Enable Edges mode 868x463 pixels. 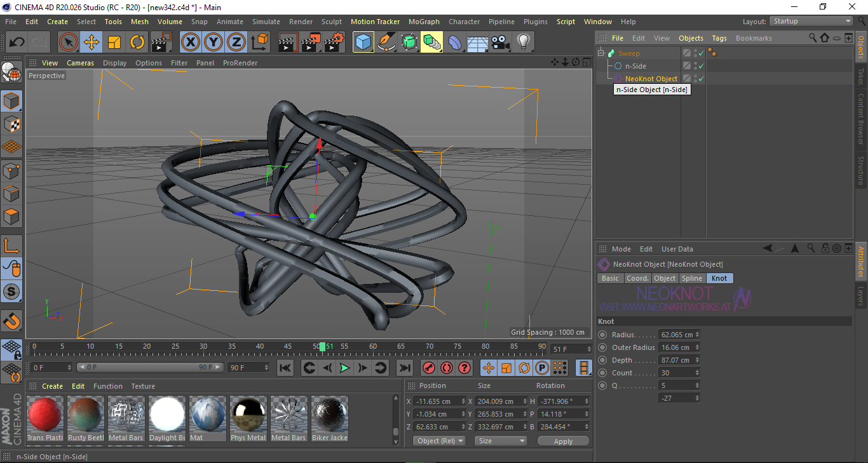tap(11, 193)
